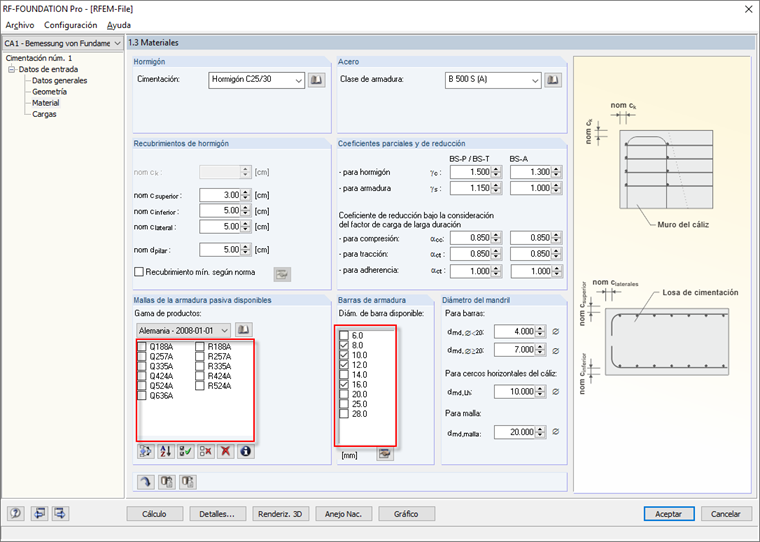This screenshot has height=542, width=760.
Task: Click the load default materials icon
Action: (167, 482)
